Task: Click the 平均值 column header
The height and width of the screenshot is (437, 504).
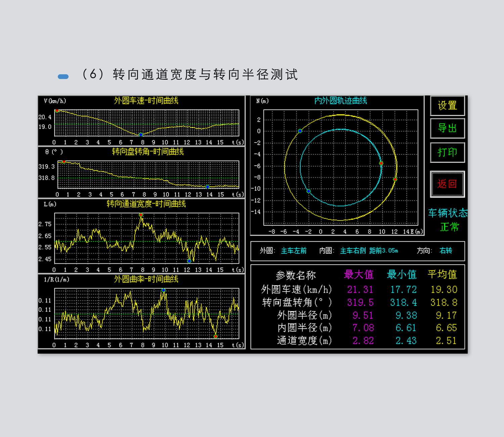Action: [442, 275]
